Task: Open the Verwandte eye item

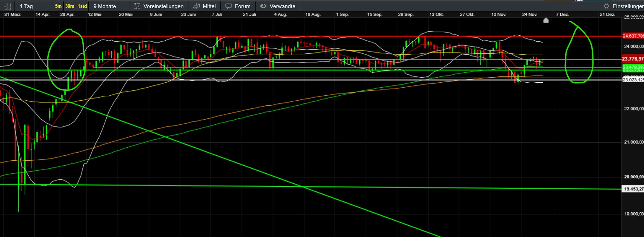Action: coord(278,6)
